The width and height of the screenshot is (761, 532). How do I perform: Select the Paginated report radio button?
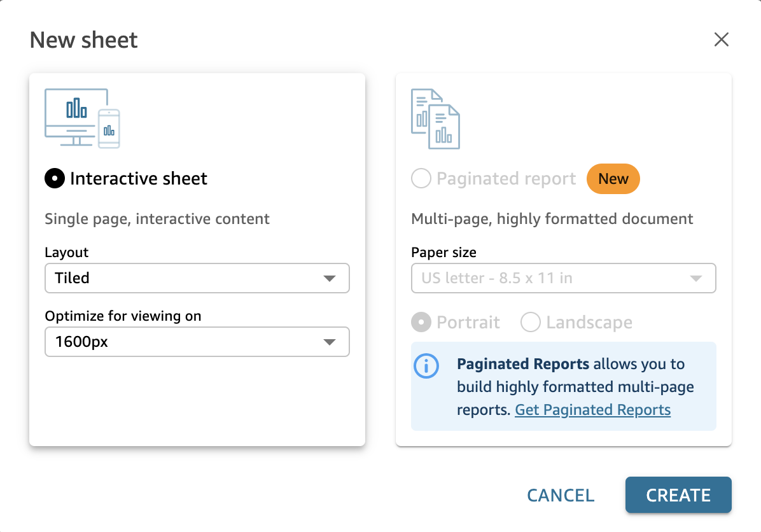pos(421,178)
